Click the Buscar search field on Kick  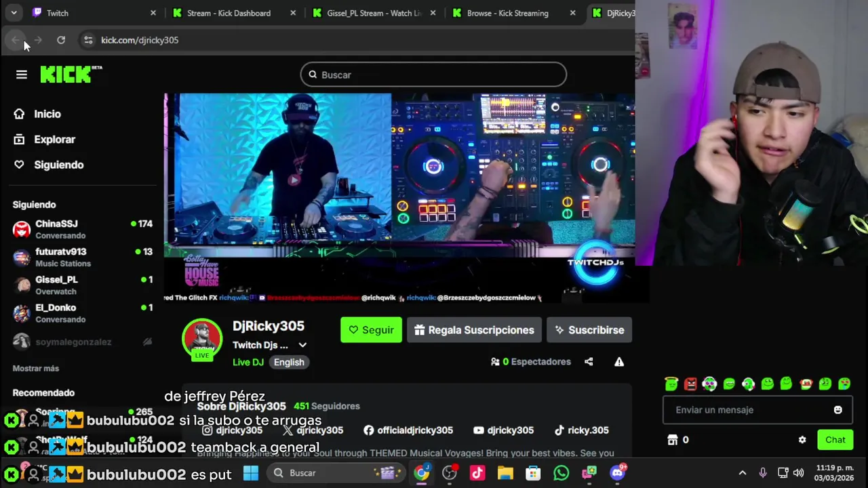coord(433,75)
